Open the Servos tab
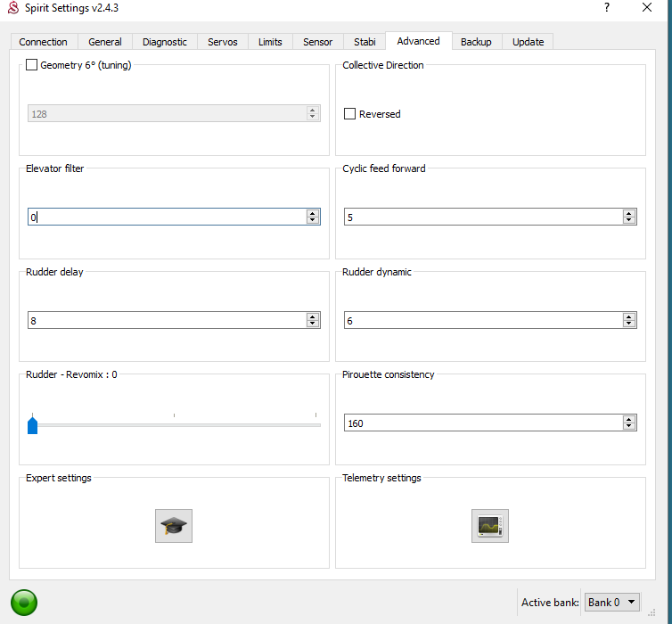 (x=223, y=42)
